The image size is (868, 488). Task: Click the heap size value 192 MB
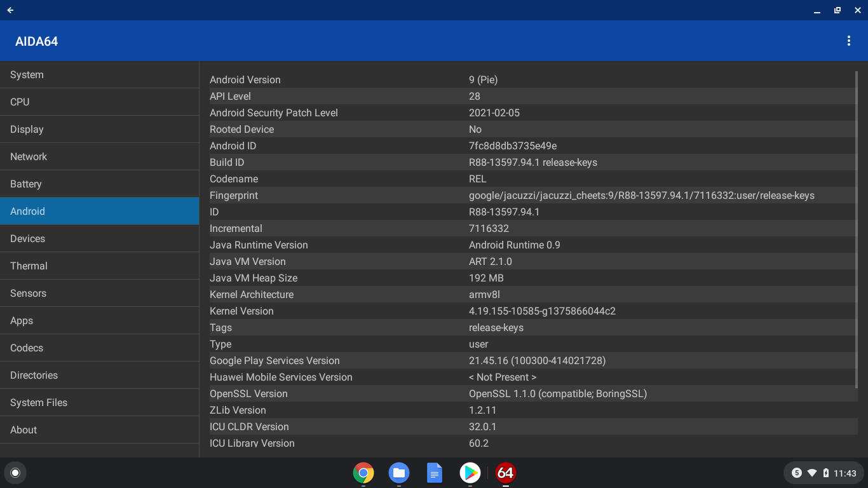pos(486,278)
